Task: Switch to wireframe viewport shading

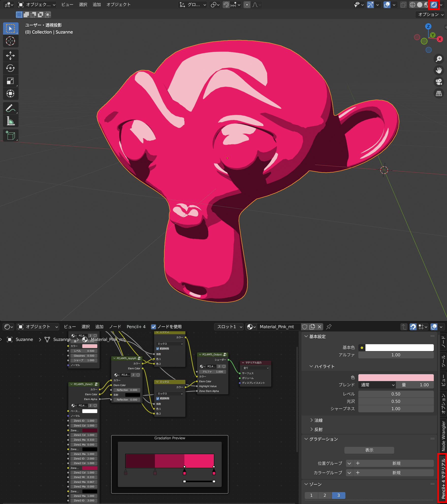Action: point(413,5)
